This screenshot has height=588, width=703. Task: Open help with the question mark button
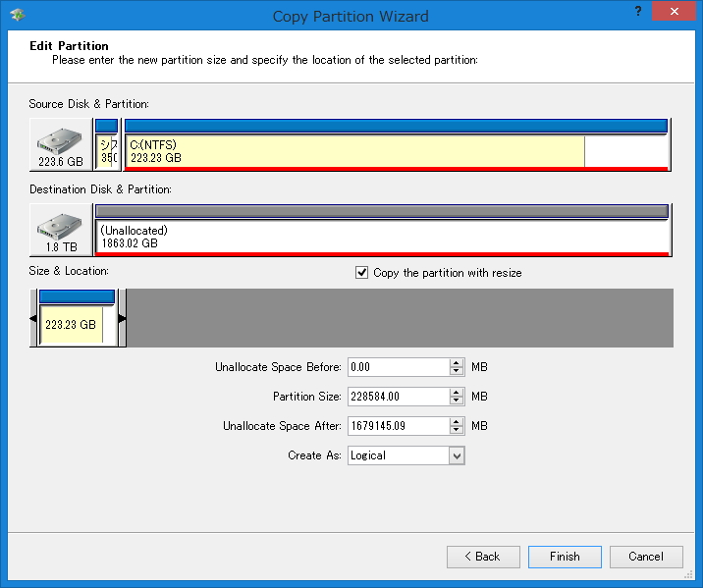click(x=638, y=11)
